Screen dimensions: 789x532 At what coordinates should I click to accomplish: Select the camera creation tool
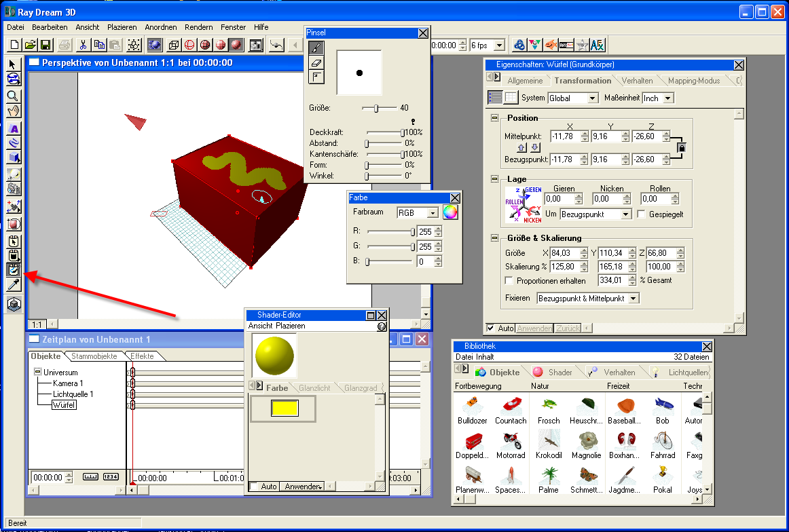click(14, 189)
